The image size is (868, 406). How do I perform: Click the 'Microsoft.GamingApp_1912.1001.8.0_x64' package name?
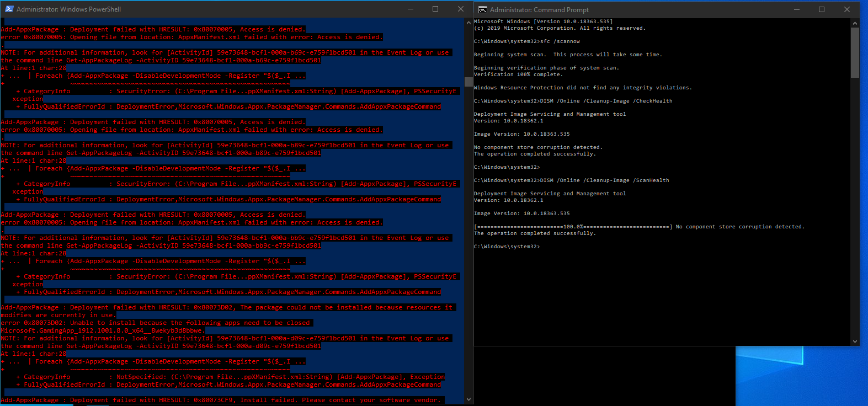[102, 330]
